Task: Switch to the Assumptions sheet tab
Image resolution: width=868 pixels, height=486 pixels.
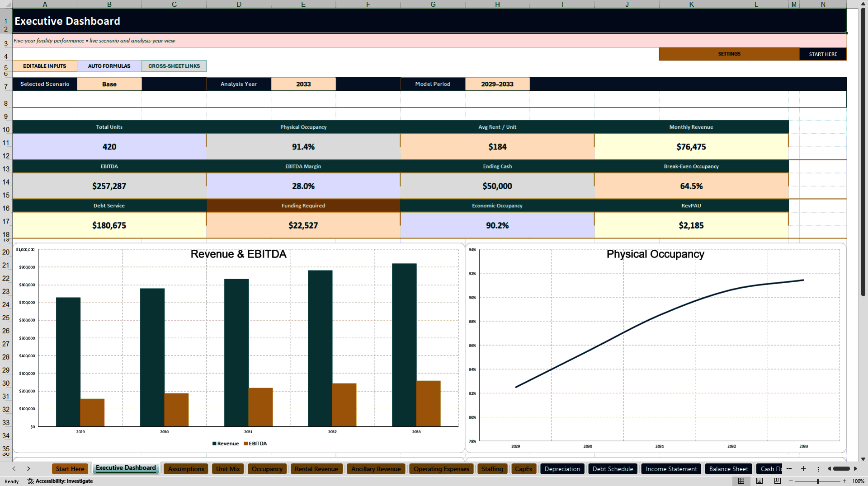Action: click(186, 469)
